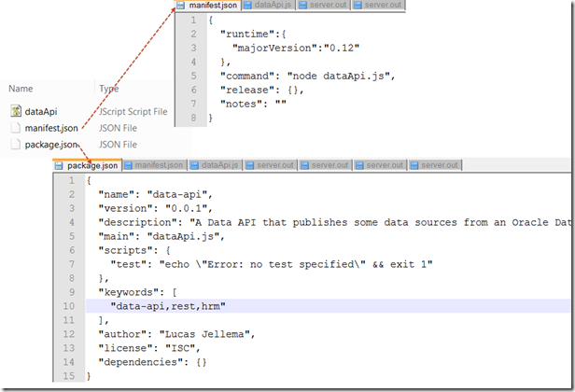Click the blank file icon beside package.json in file list

16,144
